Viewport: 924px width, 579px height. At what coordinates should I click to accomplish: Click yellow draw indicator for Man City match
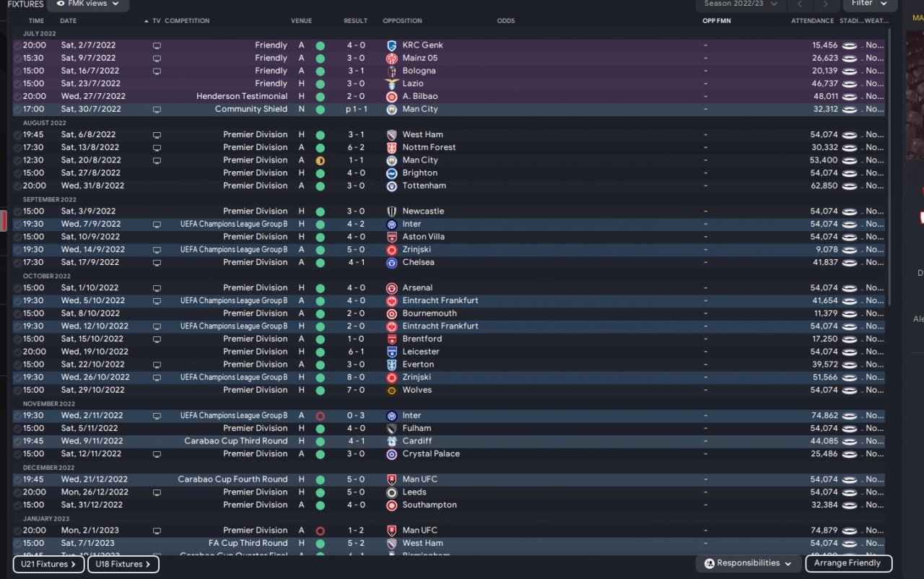pyautogui.click(x=320, y=160)
